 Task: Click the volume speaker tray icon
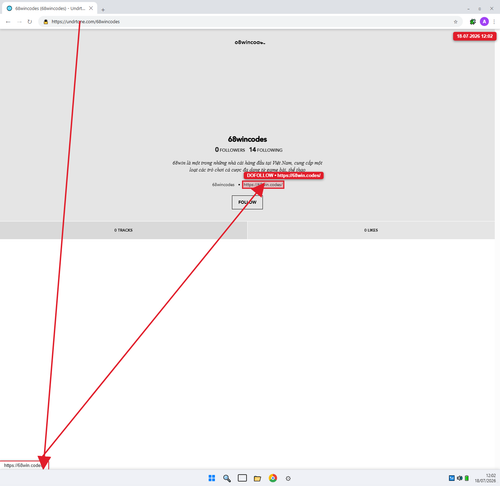[460, 478]
